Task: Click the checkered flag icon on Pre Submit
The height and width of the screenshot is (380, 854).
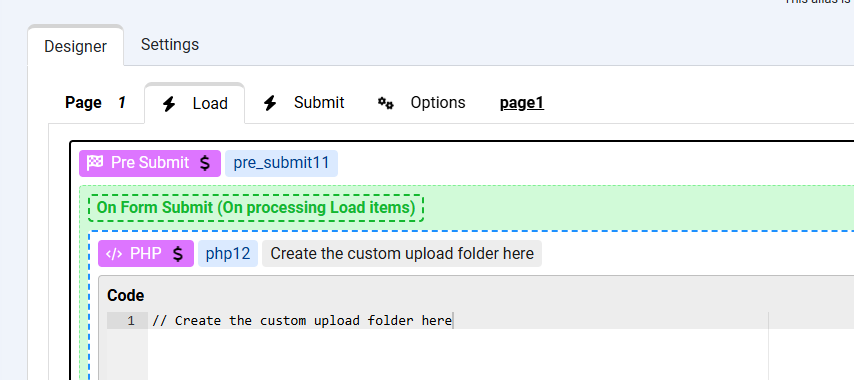Action: pyautogui.click(x=95, y=163)
